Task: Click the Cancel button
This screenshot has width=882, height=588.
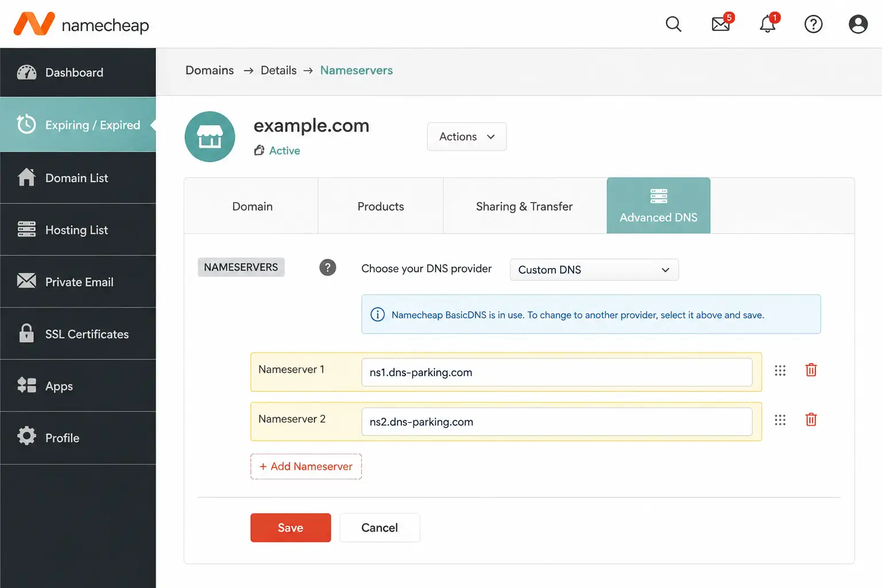Action: (380, 528)
